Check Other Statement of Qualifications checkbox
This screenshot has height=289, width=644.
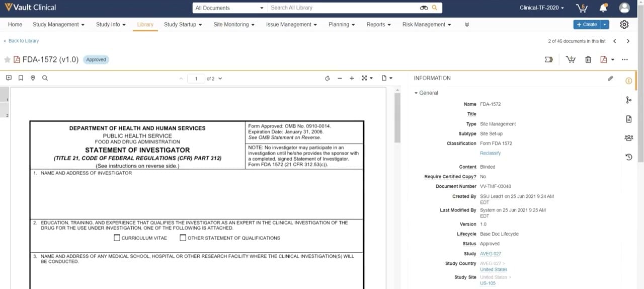[183, 238]
